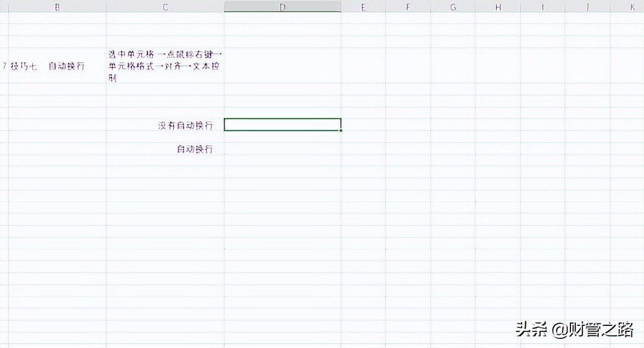Image resolution: width=644 pixels, height=348 pixels.
Task: Click the currently selected cell in column D
Action: pos(282,125)
